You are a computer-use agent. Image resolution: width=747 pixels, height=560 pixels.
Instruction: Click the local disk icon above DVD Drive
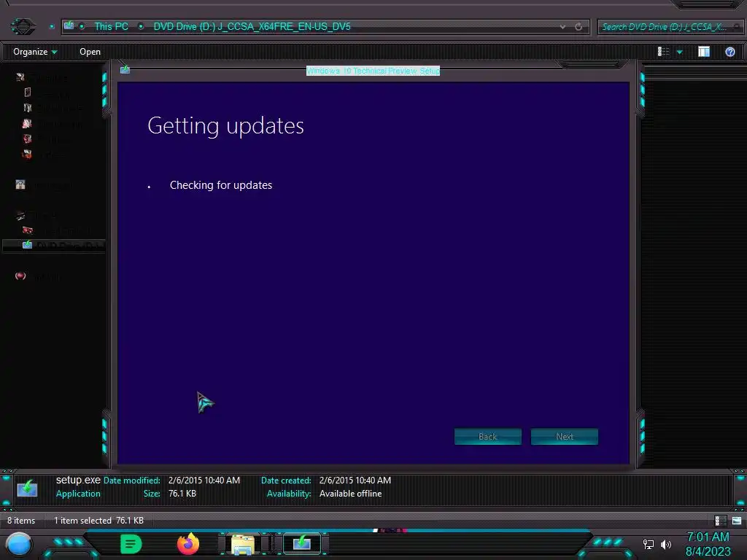(27, 230)
